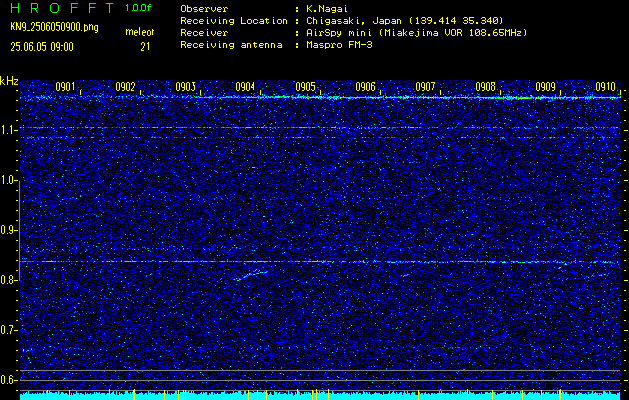Viewport: 629px width, 400px height.
Task: Click the HROFFT program title
Action: click(63, 8)
